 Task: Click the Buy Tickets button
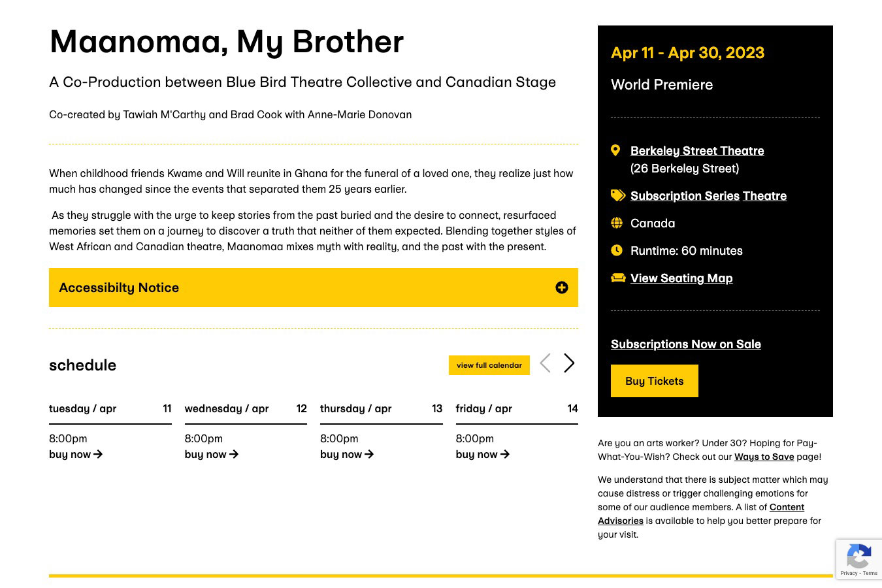point(655,381)
